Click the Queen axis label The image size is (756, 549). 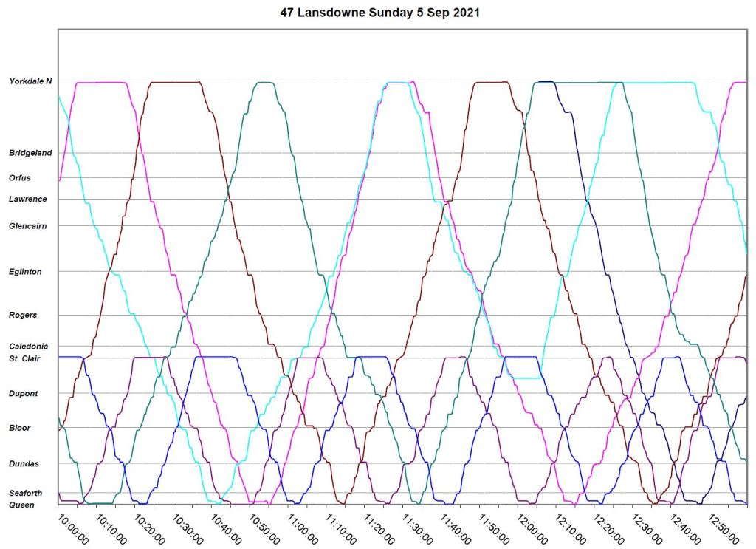[21, 505]
